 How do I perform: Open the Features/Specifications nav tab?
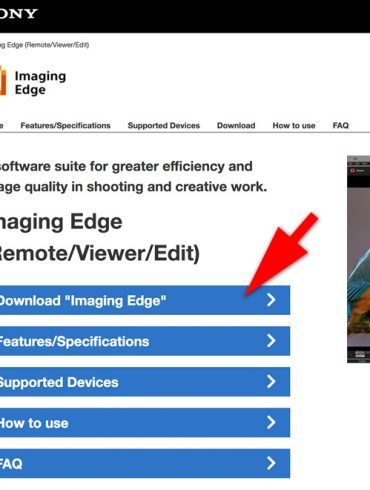point(65,126)
